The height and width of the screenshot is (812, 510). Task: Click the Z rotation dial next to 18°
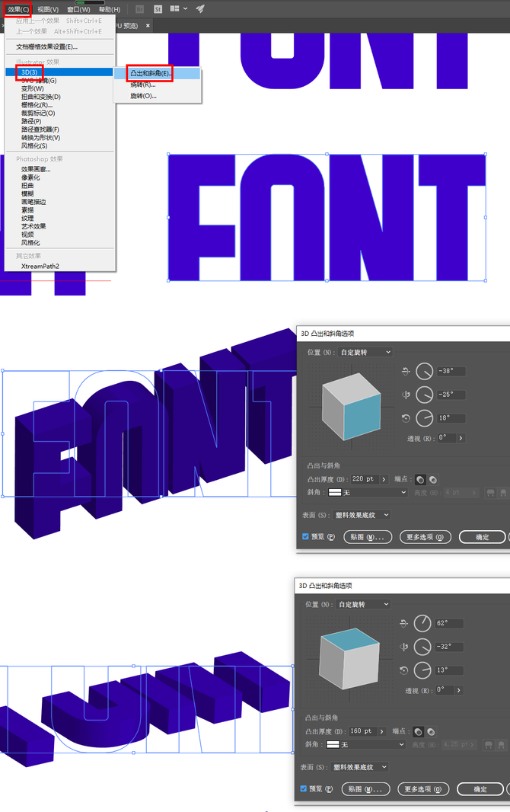[425, 418]
